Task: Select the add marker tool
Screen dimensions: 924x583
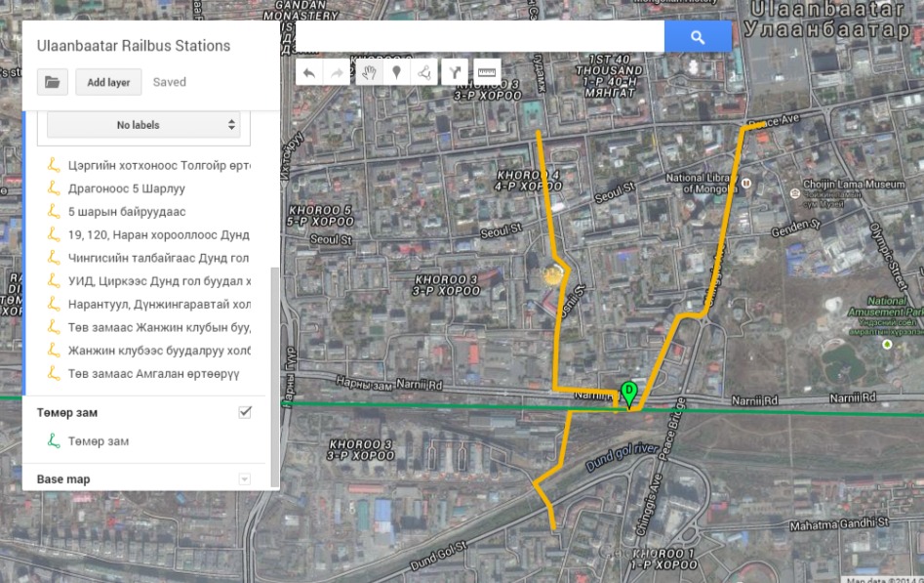Action: pyautogui.click(x=396, y=72)
